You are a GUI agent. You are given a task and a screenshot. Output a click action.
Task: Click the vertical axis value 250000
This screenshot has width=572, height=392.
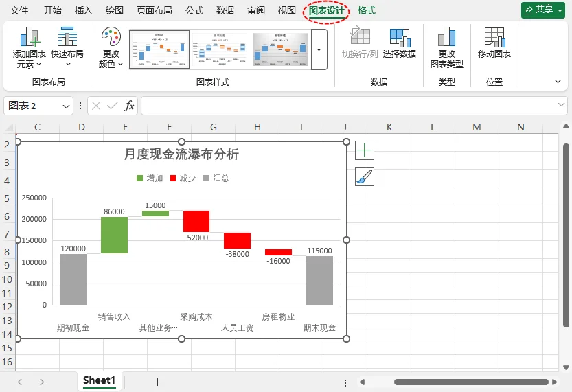tap(34, 198)
